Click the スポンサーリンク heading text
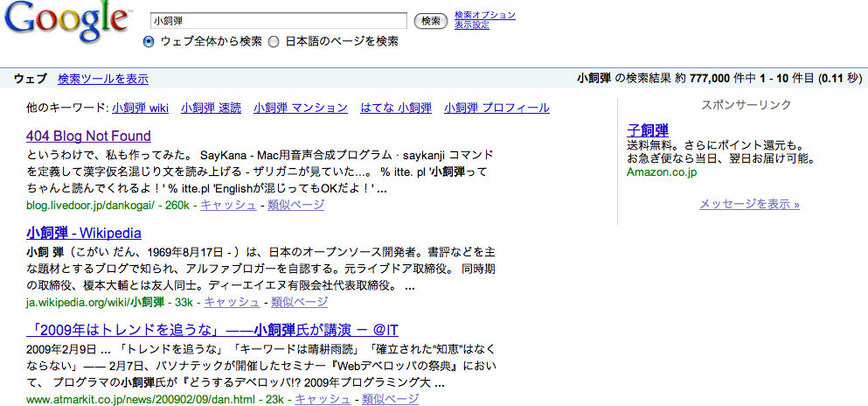 tap(746, 104)
